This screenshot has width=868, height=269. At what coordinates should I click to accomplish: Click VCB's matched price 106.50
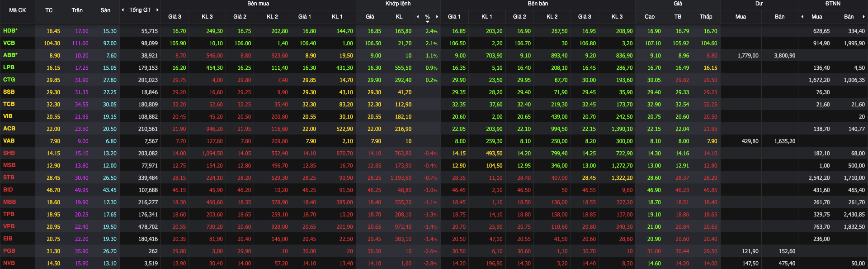tap(373, 43)
